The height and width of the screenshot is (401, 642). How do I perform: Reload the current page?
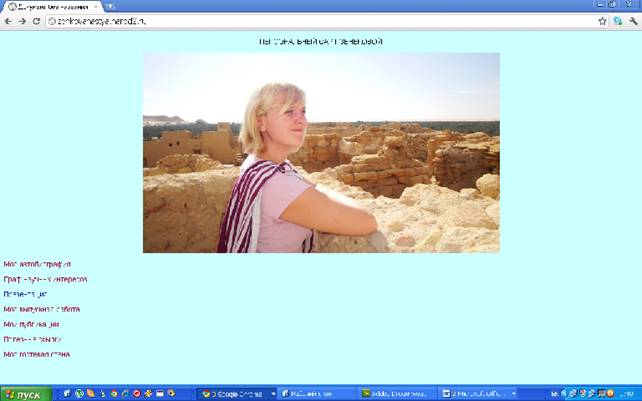36,20
